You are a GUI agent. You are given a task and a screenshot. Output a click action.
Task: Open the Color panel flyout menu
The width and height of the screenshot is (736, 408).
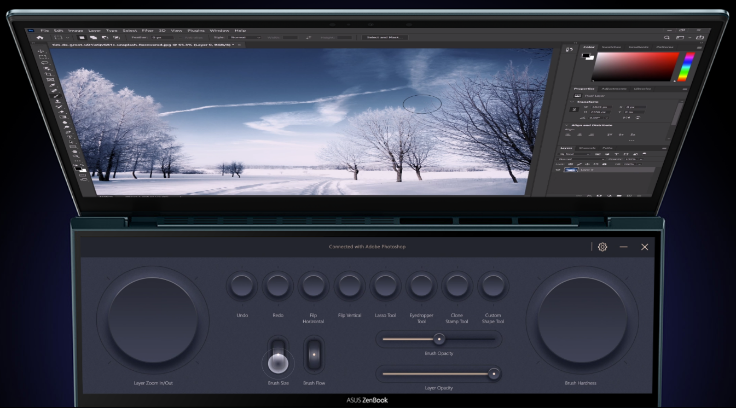pos(699,47)
